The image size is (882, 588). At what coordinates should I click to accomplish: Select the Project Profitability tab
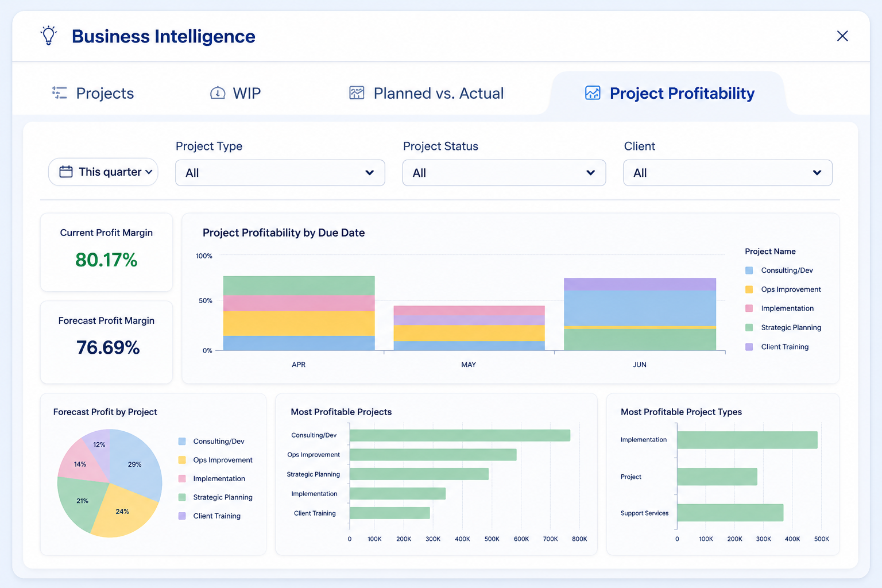(x=670, y=93)
